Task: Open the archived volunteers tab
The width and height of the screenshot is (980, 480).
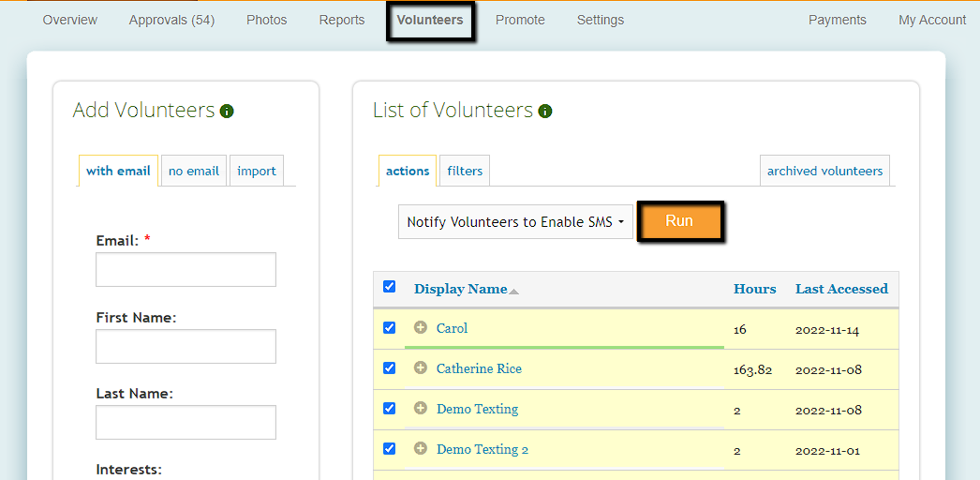Action: 824,171
